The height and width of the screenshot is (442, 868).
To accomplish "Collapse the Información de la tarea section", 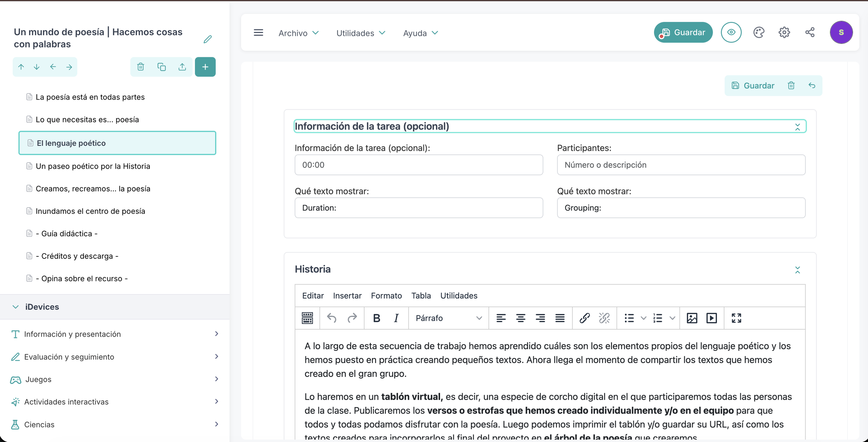I will 798,127.
